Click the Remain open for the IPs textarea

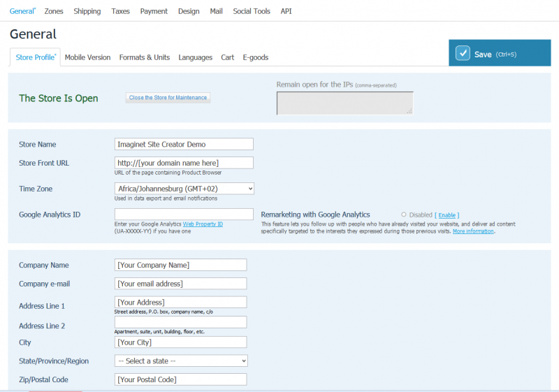(x=344, y=103)
